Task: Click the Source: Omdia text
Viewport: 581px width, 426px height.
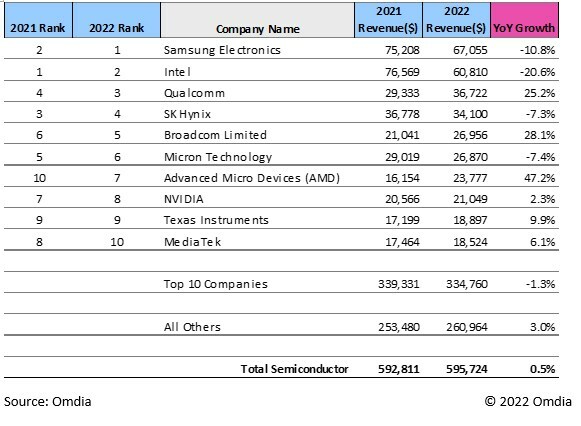Action: (47, 402)
